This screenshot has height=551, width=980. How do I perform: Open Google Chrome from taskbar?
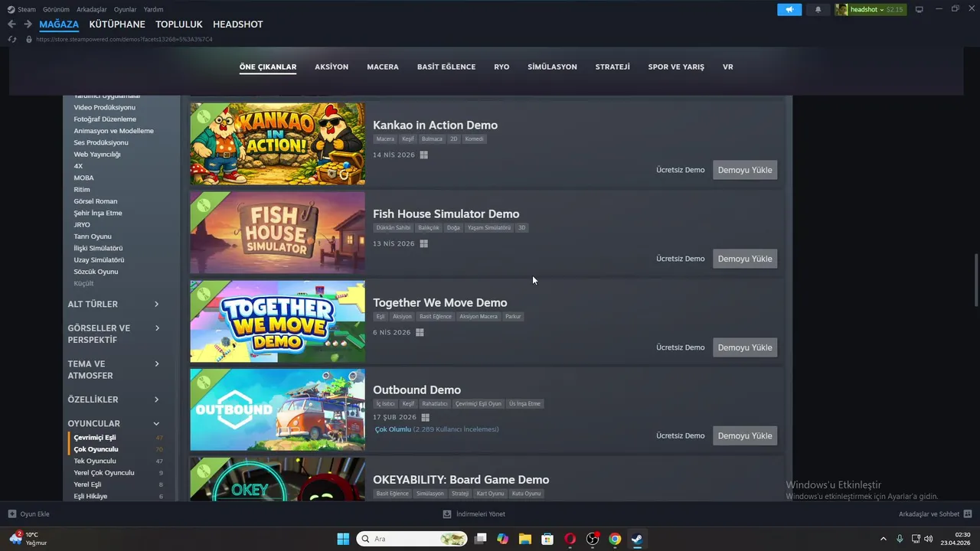pyautogui.click(x=615, y=539)
